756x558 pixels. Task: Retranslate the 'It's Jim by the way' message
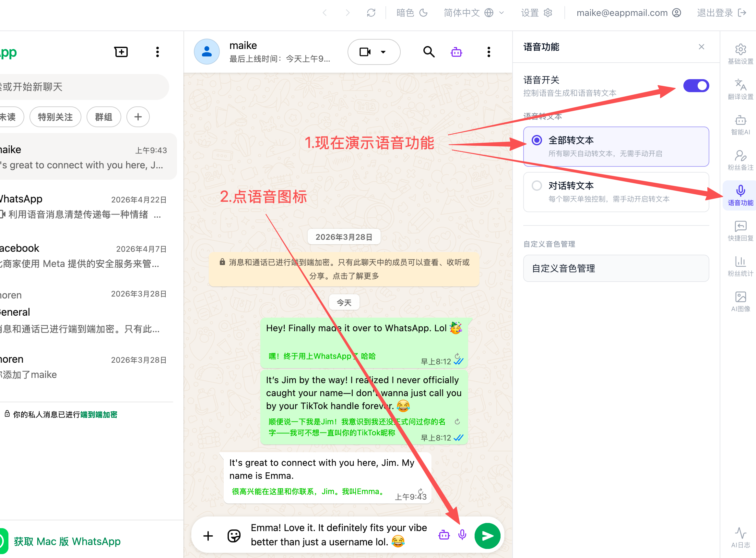click(457, 421)
